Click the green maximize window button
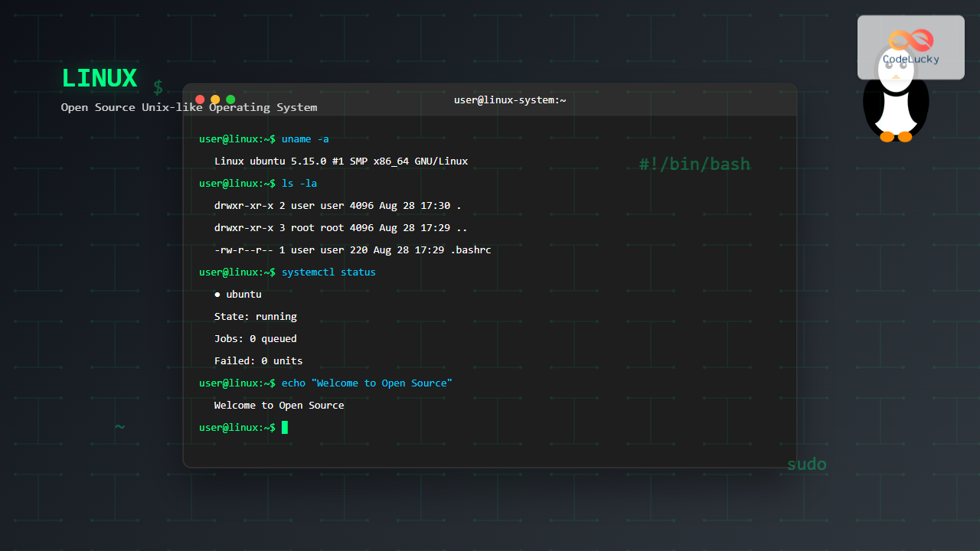This screenshot has width=980, height=551. click(x=230, y=99)
